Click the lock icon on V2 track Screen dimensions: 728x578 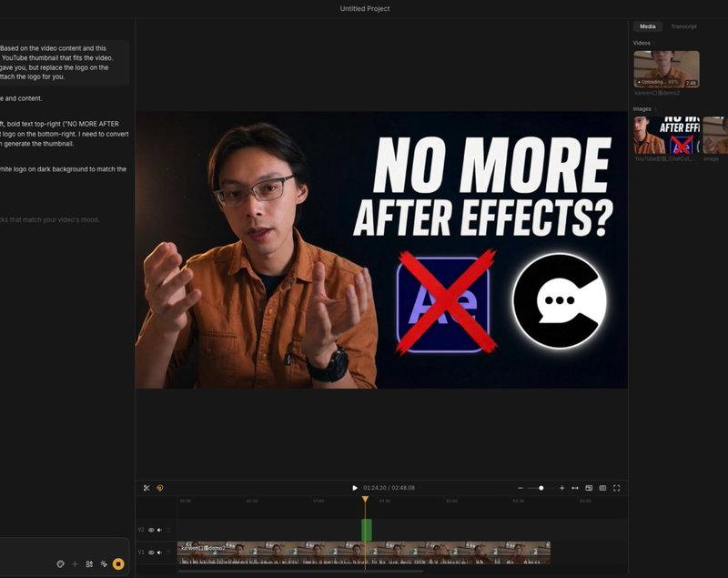(x=168, y=530)
